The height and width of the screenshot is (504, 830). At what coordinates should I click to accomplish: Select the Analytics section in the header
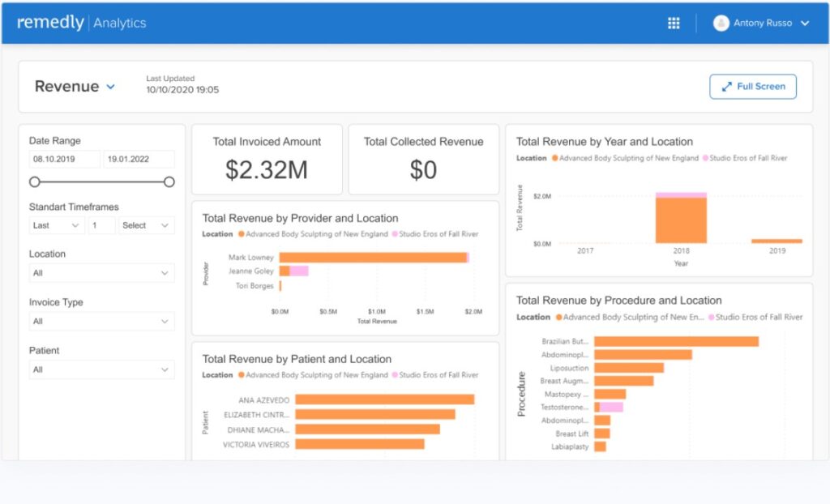tap(120, 23)
